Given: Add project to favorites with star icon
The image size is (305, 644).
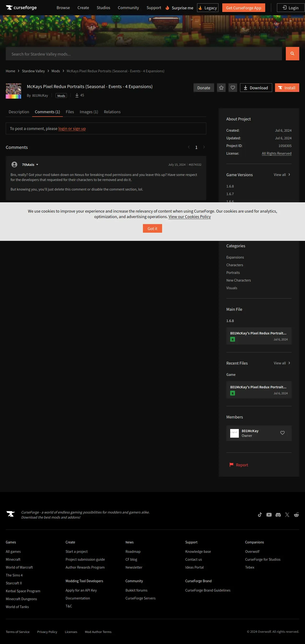Looking at the screenshot, I should tap(221, 88).
